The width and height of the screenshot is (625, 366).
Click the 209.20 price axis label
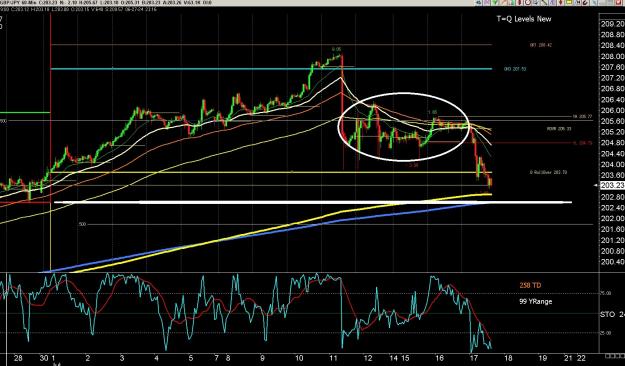pos(612,24)
